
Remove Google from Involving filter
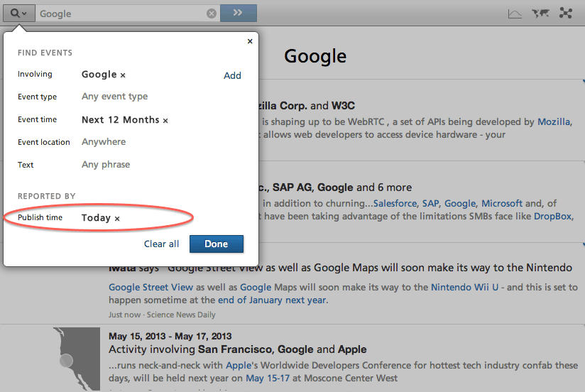click(x=123, y=75)
